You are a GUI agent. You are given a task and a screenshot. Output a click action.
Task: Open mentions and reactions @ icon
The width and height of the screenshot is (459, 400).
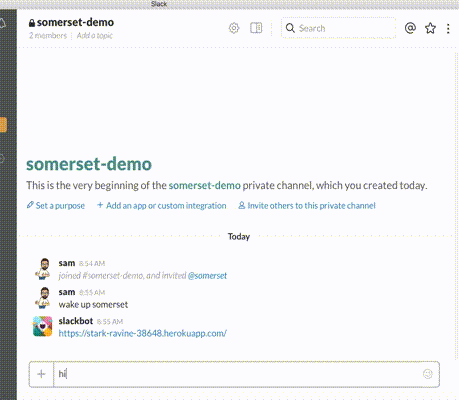pyautogui.click(x=410, y=28)
